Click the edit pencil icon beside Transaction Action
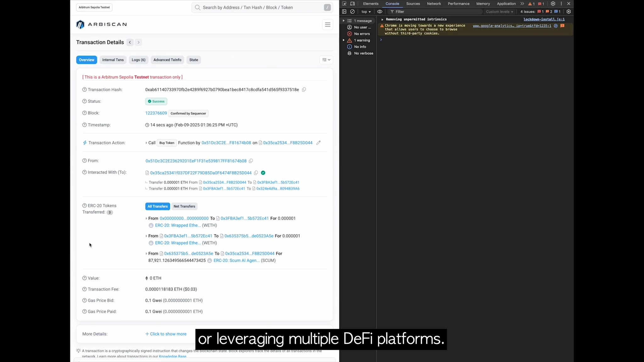The image size is (644, 362). [318, 143]
